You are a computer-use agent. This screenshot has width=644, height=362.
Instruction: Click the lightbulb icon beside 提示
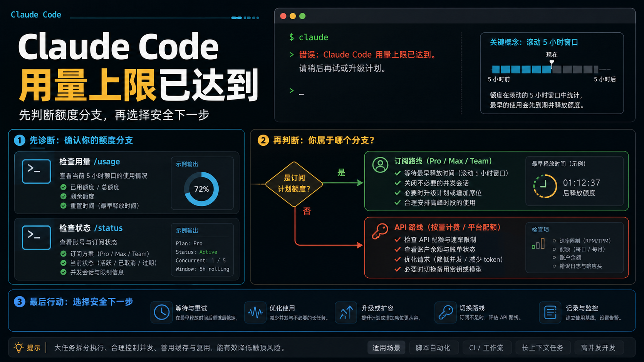[x=18, y=347]
